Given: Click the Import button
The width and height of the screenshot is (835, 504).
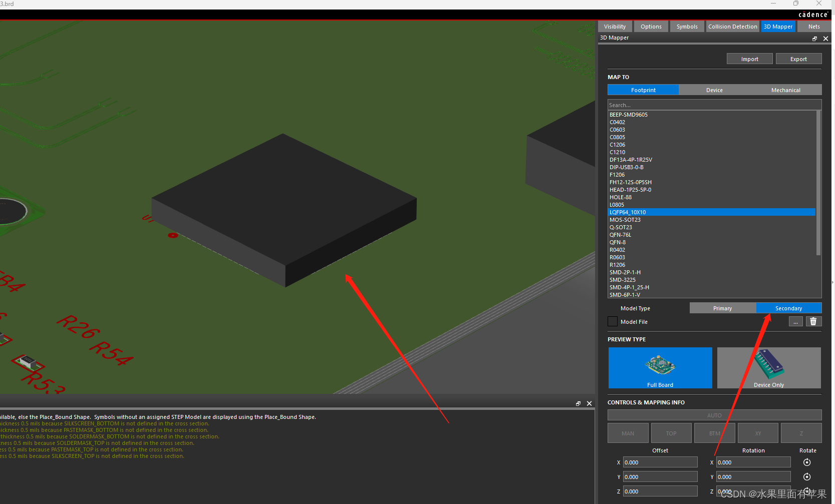Looking at the screenshot, I should pos(749,59).
